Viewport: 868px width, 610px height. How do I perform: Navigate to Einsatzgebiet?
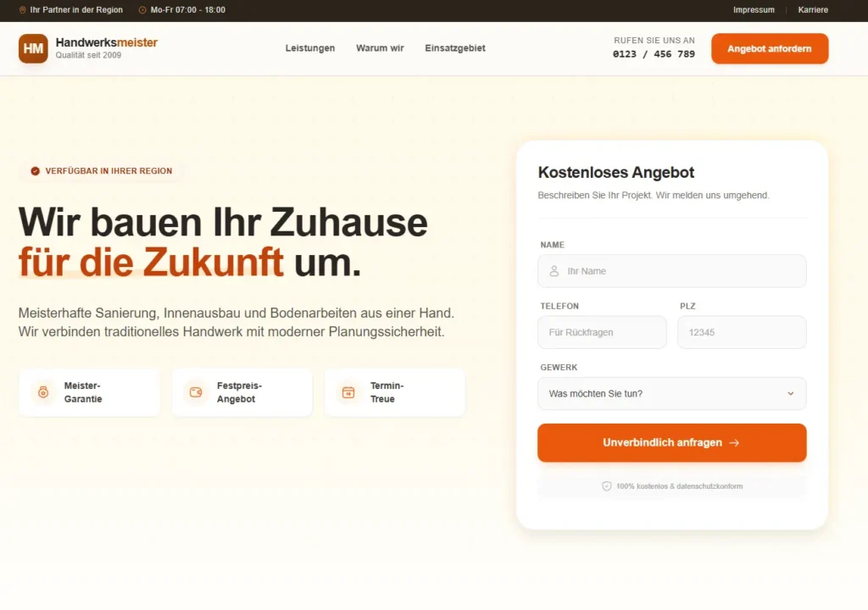tap(455, 48)
